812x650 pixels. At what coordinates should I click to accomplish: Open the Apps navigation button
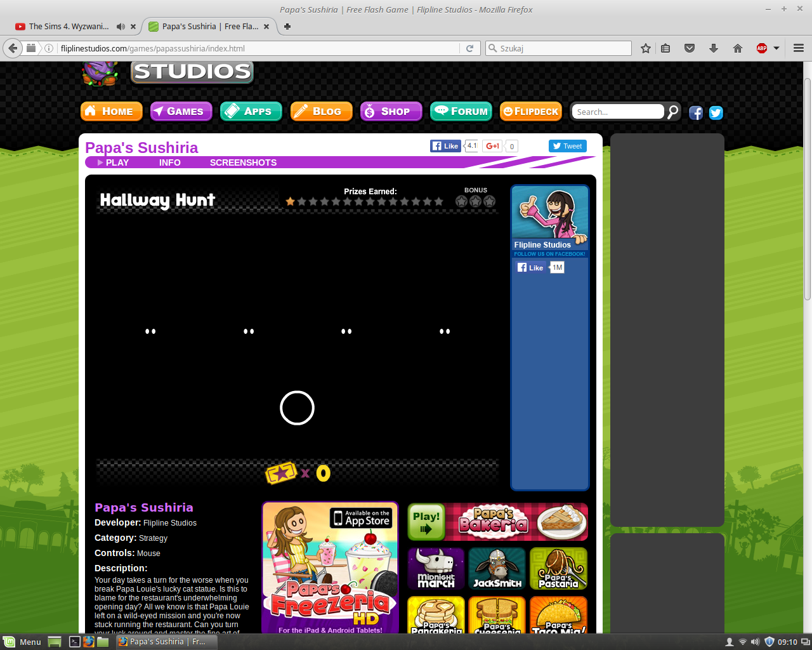point(251,111)
